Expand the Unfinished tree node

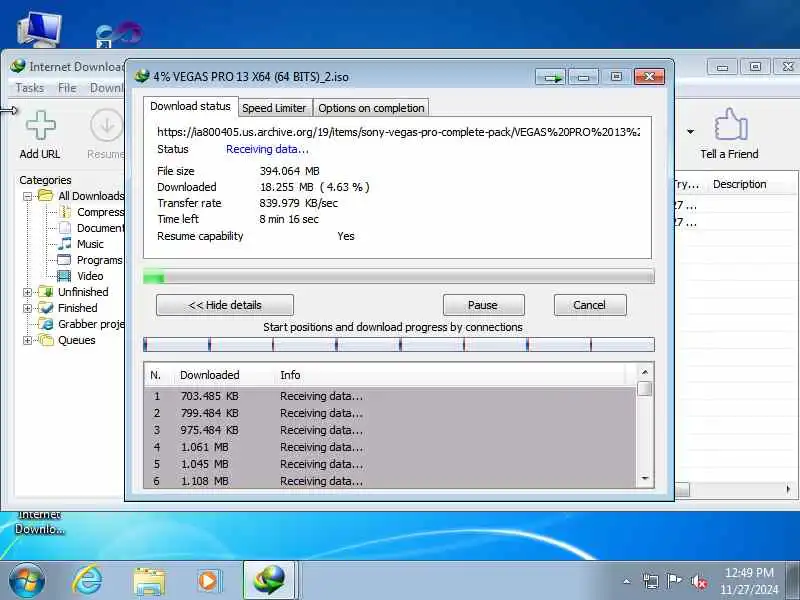[x=28, y=292]
